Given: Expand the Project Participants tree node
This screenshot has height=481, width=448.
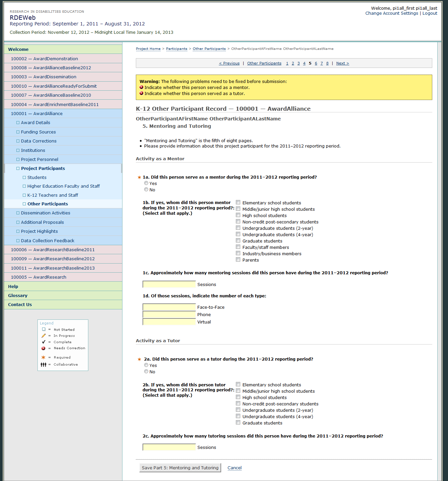Looking at the screenshot, I should coord(43,169).
